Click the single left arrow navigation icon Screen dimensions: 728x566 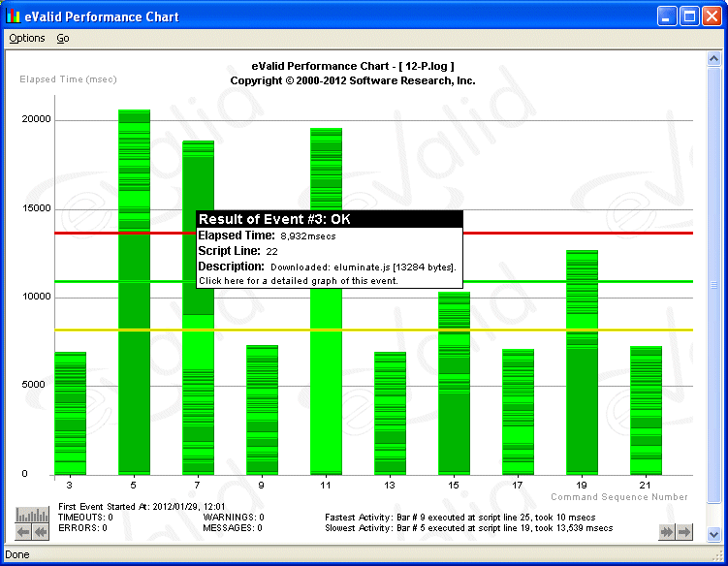[23, 532]
